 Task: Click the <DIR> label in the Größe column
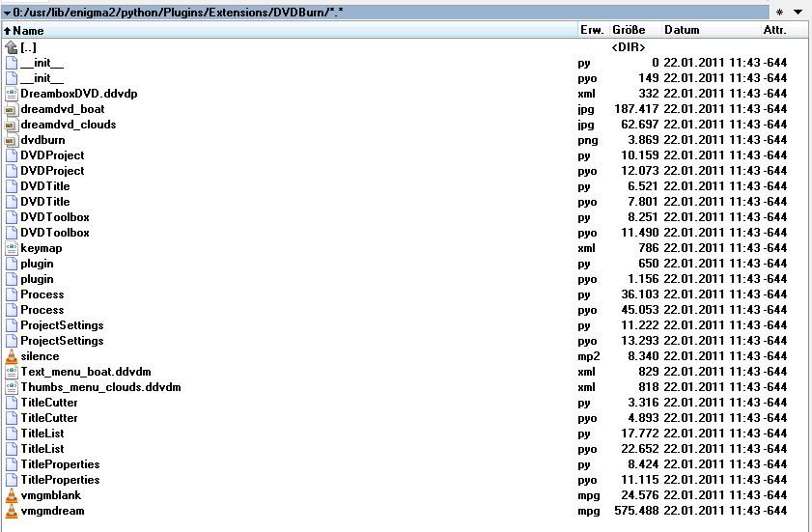pos(629,47)
